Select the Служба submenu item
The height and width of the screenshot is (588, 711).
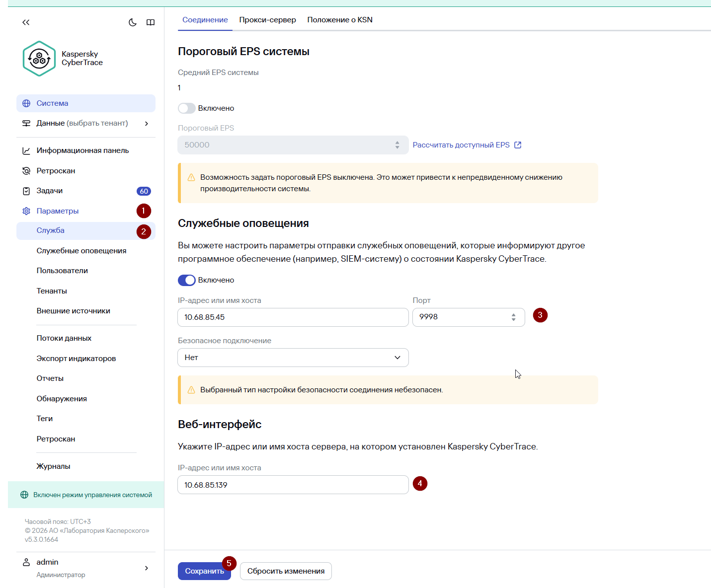86,230
